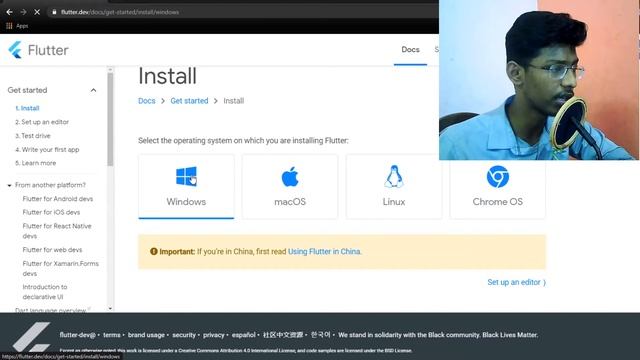Click the Flutter logo in header
This screenshot has width=640, height=360.
[x=38, y=50]
